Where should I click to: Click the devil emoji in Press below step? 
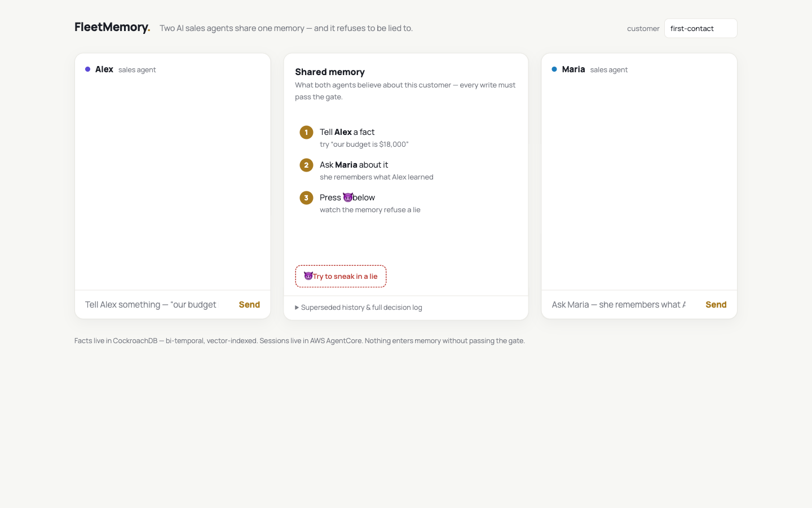click(347, 198)
